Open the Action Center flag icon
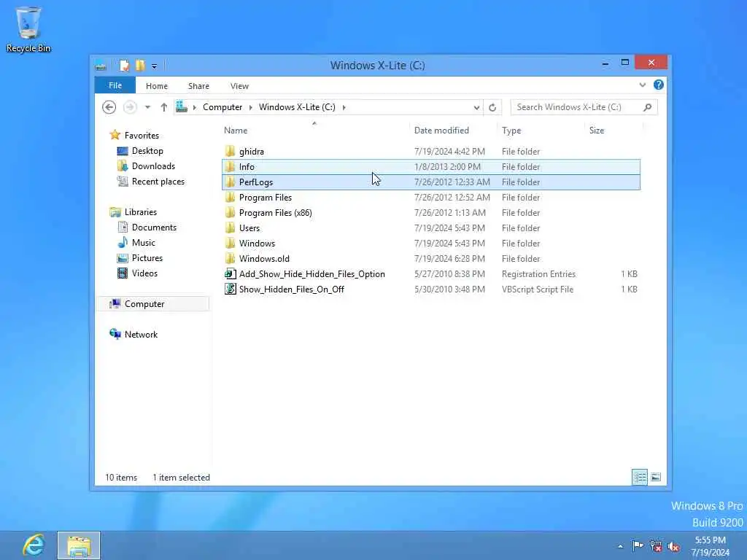 click(x=638, y=545)
